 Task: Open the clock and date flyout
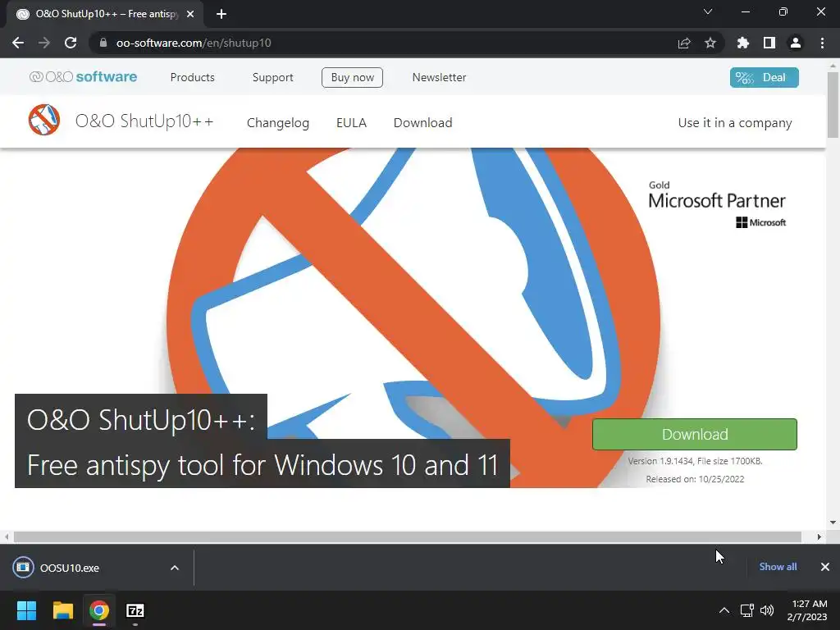click(x=807, y=610)
